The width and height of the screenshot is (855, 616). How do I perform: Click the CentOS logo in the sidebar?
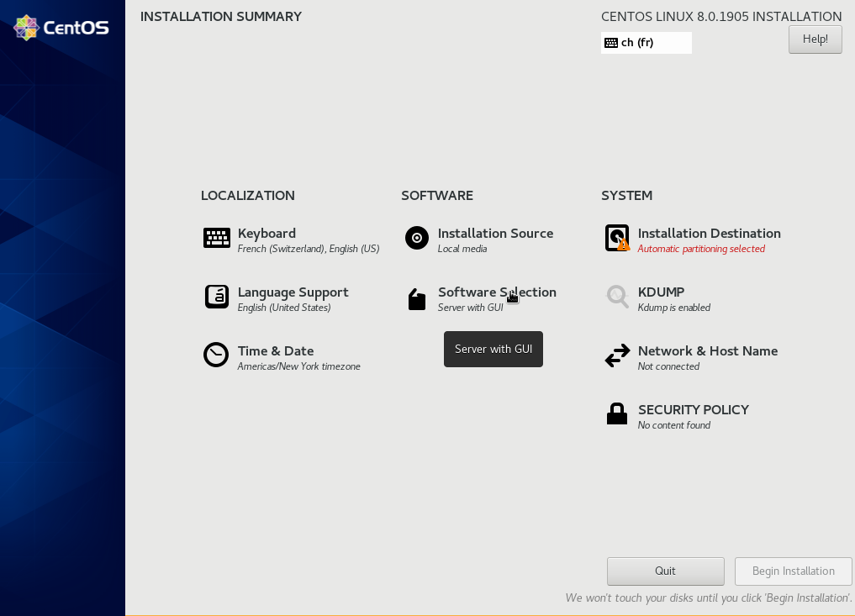tap(62, 28)
